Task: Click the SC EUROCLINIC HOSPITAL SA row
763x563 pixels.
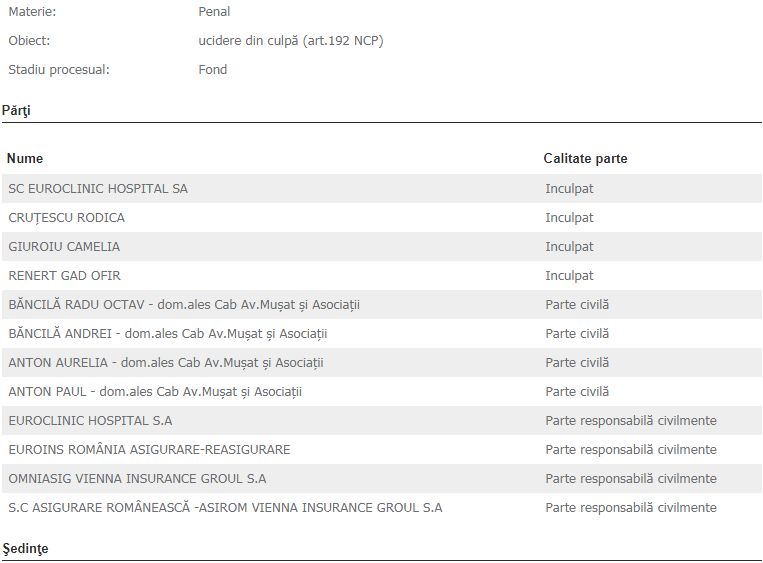Action: click(x=98, y=189)
